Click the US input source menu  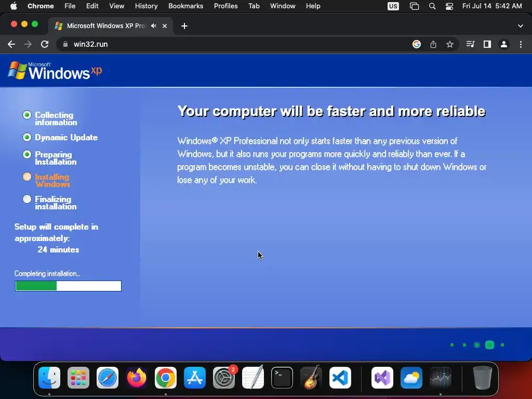click(393, 6)
